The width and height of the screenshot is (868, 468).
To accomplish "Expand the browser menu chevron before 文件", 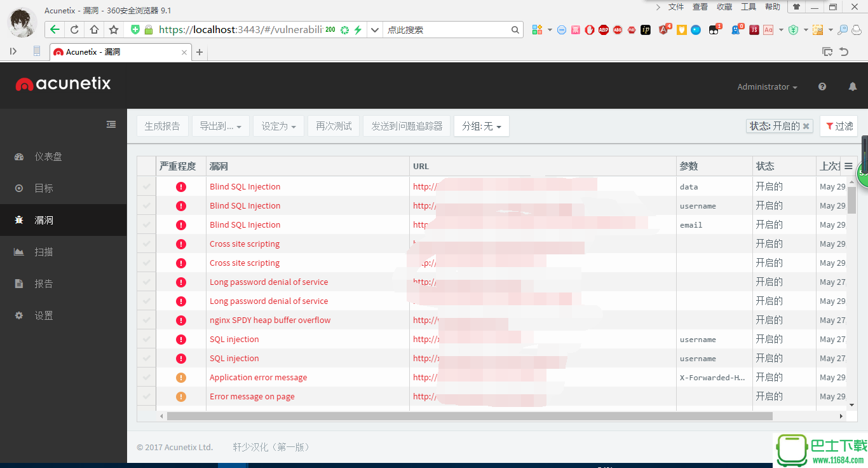I will point(658,7).
